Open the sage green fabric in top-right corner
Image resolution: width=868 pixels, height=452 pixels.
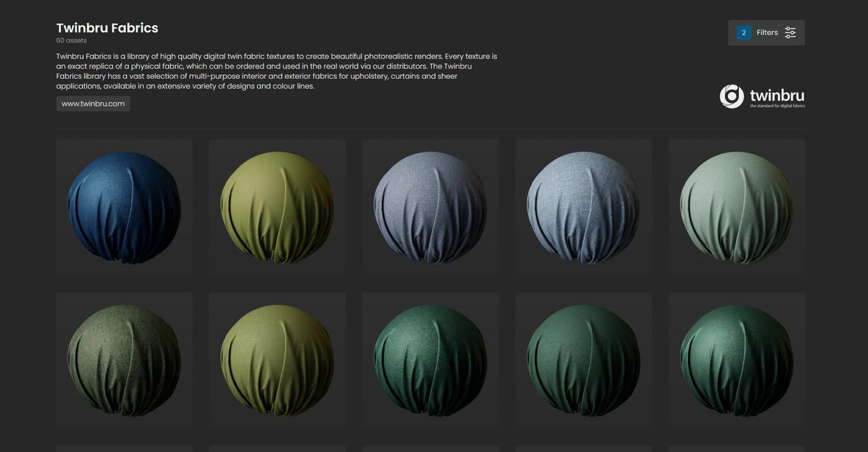(x=736, y=207)
